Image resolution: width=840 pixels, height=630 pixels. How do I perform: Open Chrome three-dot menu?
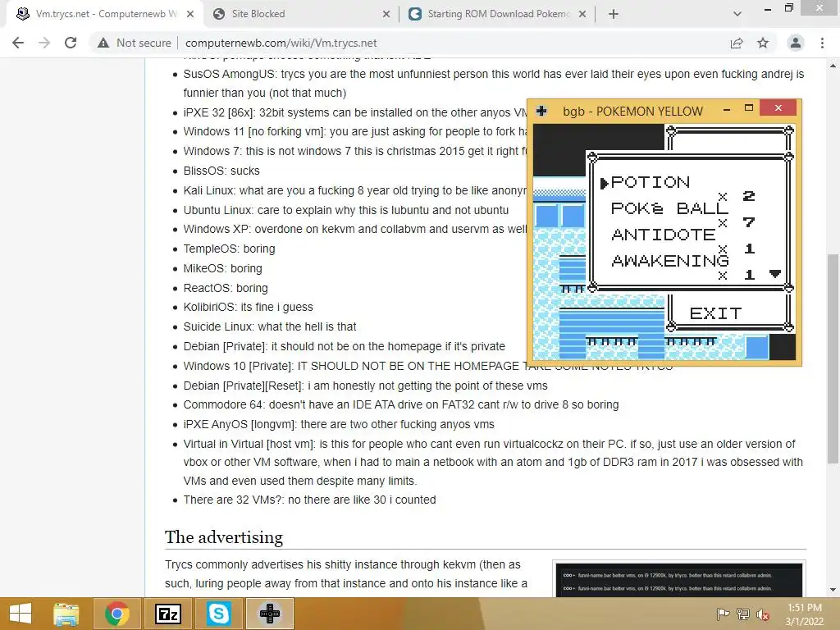pos(822,43)
